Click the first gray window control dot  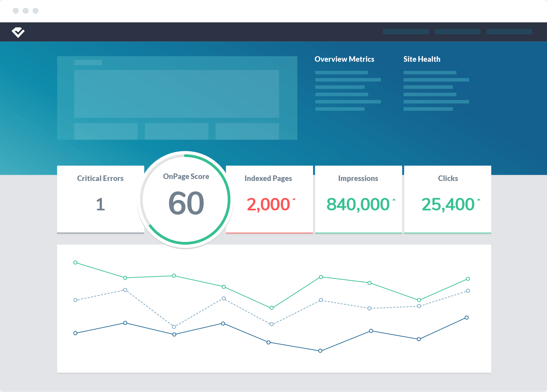pos(15,11)
